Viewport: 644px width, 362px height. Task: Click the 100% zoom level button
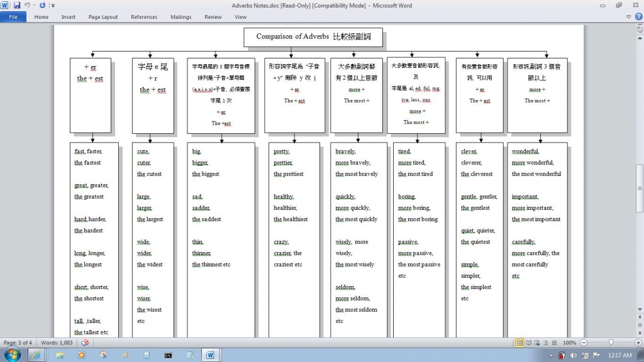click(x=569, y=343)
